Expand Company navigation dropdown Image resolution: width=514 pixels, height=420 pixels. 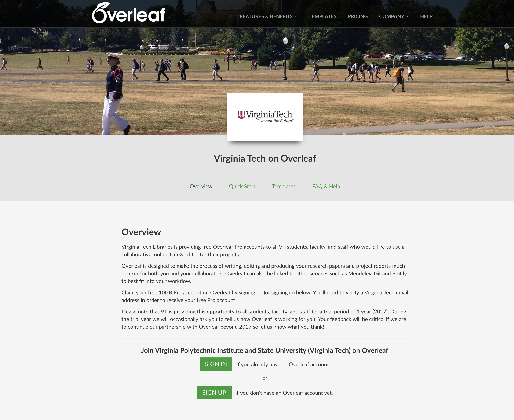[394, 16]
